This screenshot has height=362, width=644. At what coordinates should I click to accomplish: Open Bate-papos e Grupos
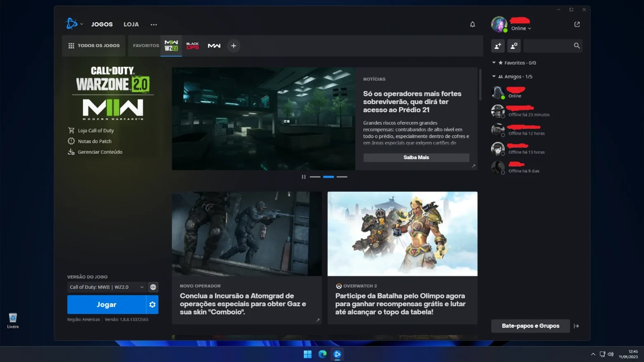pyautogui.click(x=530, y=326)
